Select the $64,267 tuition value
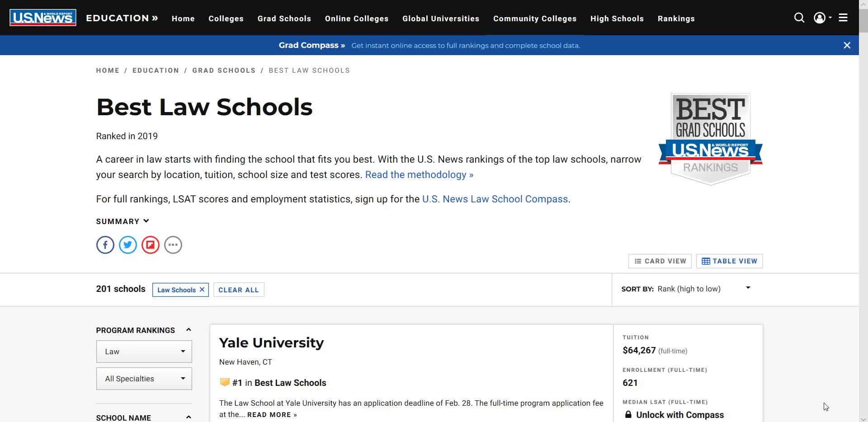Screen dimensions: 868x422 coord(639,350)
